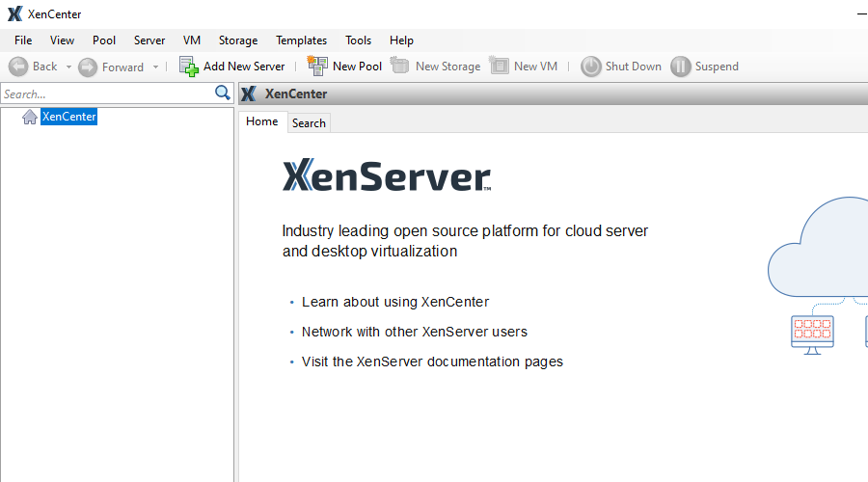868x482 pixels.
Task: Switch to the Search tab
Action: point(309,122)
